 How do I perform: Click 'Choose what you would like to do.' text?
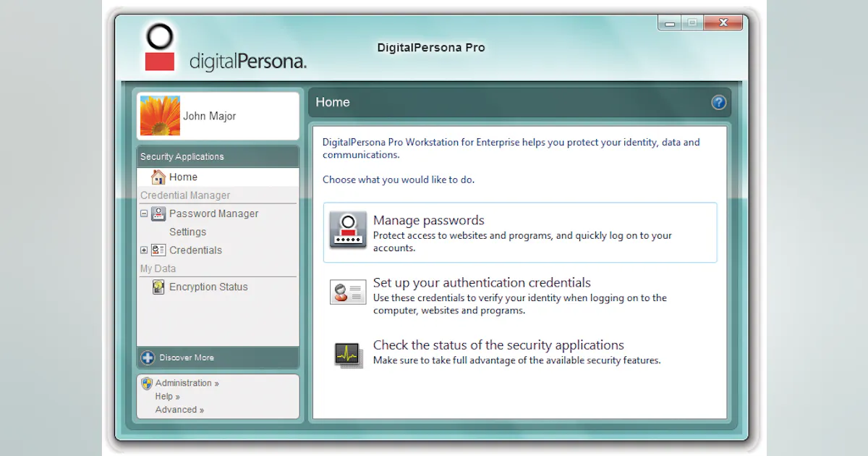click(x=399, y=180)
